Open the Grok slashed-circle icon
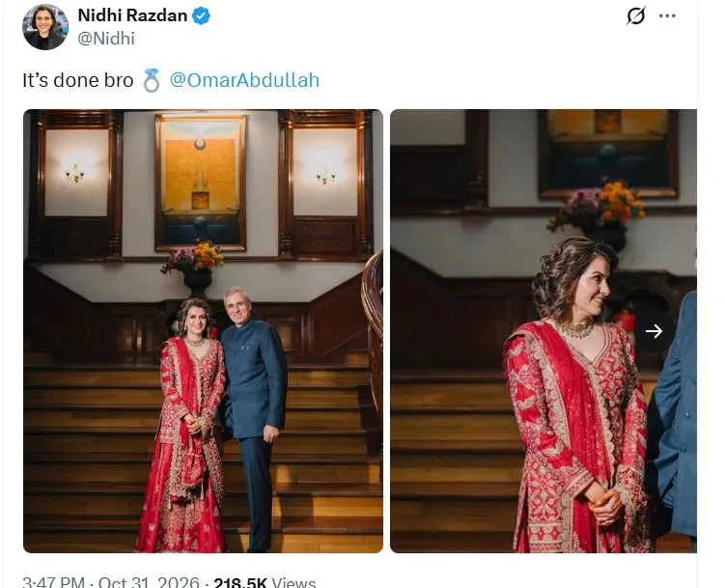725x588 pixels. pos(636,16)
